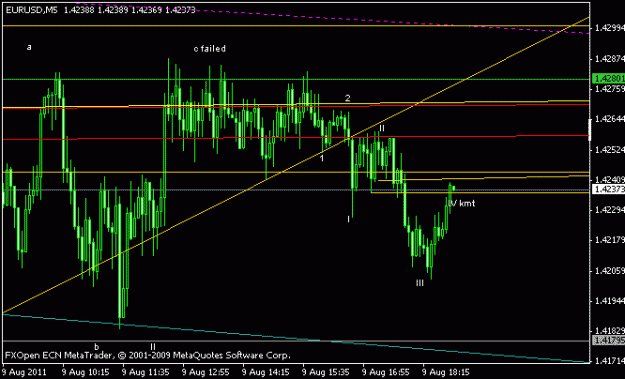Click the '9 Aug 14:15' time label

tap(266, 373)
